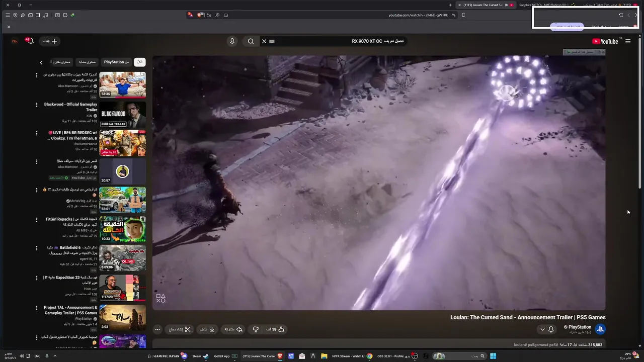Click the youtube.com address bar URL
Viewport: 644px width, 362px height.
(x=418, y=15)
